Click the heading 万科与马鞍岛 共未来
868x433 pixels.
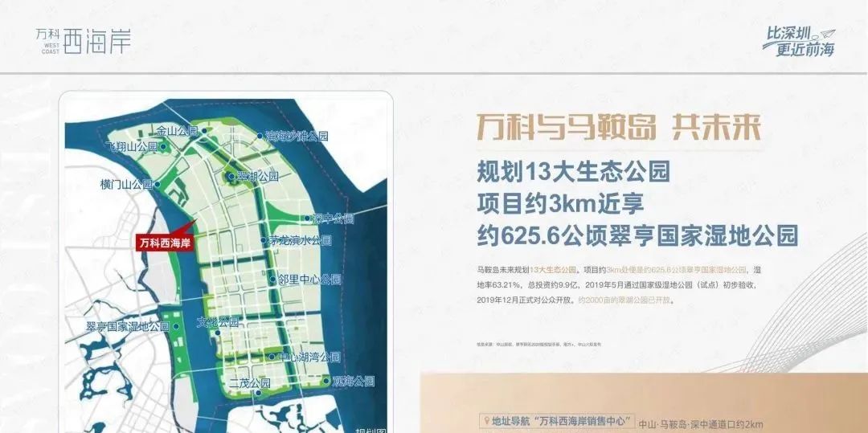[x=618, y=128]
